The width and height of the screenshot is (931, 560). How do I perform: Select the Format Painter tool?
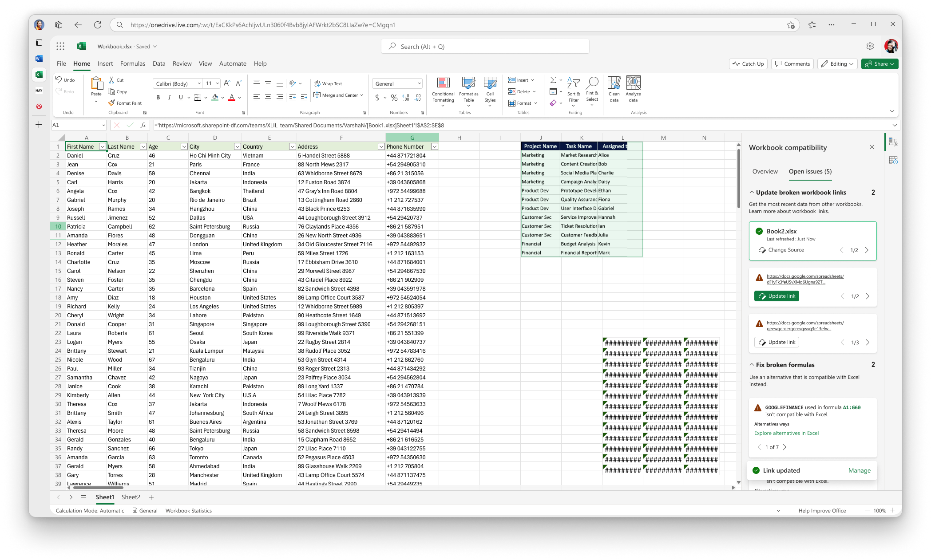125,103
